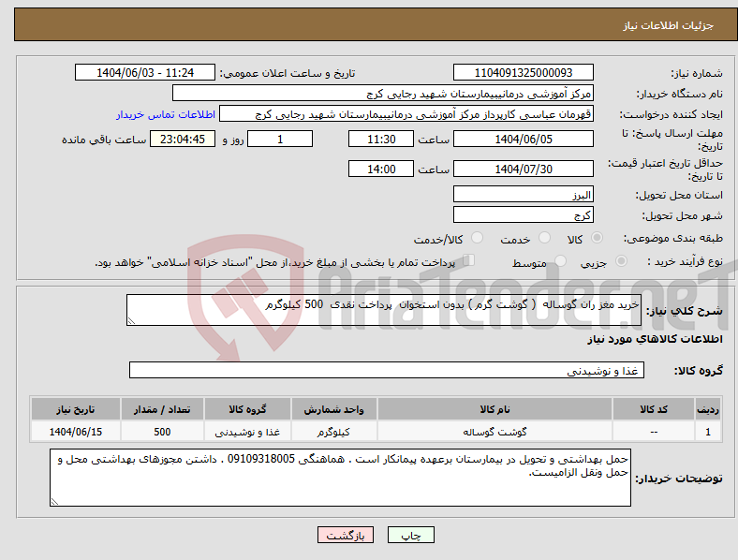Screen dimensions: 738x560
Task: Select the کالا radio button
Action: tap(597, 238)
